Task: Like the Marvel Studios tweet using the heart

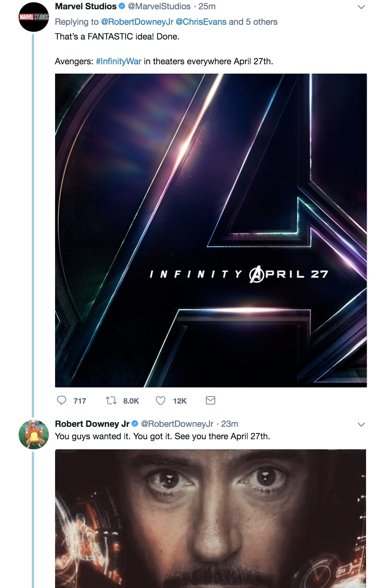Action: 161,401
